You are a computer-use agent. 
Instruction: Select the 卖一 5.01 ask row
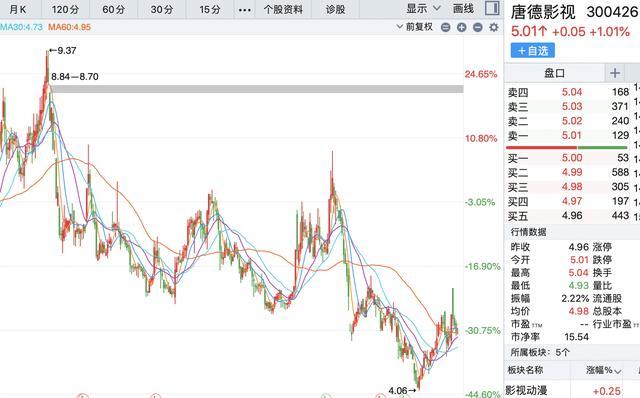coord(568,135)
